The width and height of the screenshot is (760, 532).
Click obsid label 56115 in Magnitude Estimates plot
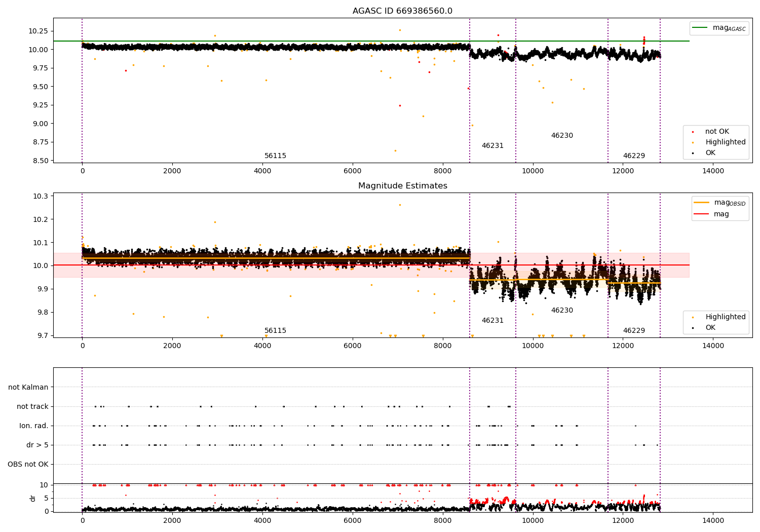pos(275,331)
